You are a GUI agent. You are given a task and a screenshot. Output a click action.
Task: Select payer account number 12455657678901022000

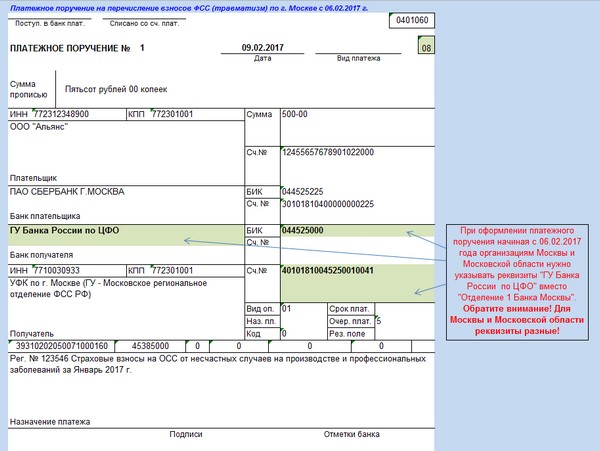coord(328,152)
